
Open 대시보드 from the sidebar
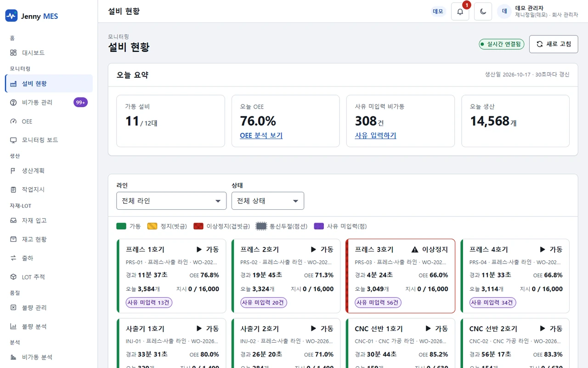49,53
